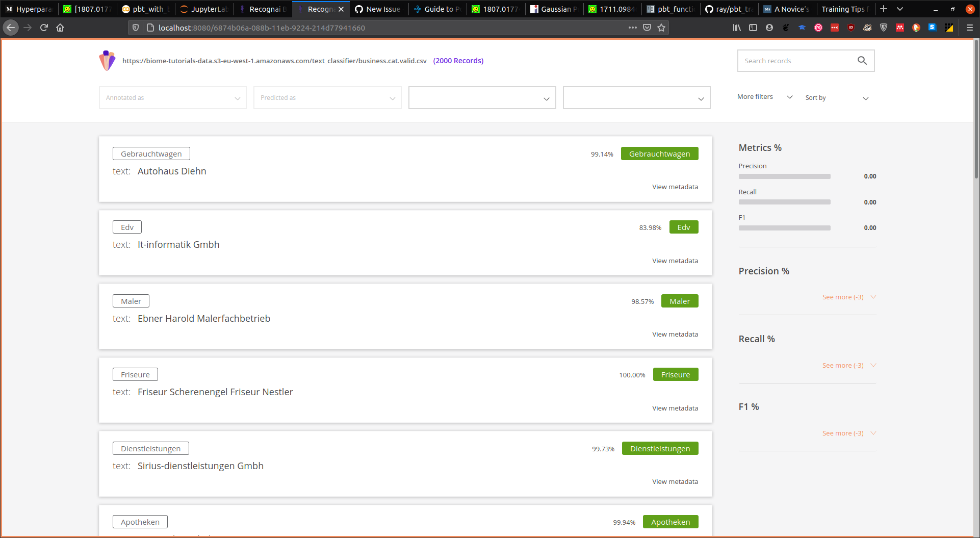
Task: Toggle the browser sidebar view icon
Action: [753, 28]
